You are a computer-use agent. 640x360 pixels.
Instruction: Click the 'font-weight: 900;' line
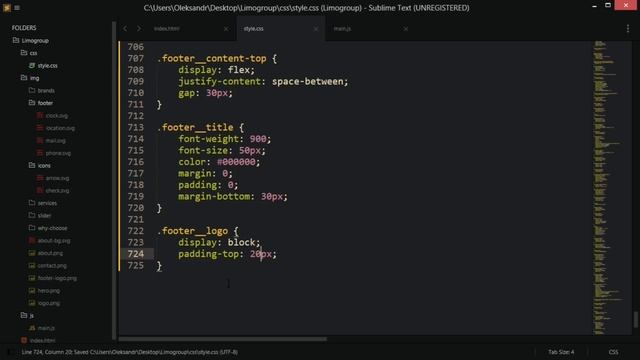click(224, 139)
